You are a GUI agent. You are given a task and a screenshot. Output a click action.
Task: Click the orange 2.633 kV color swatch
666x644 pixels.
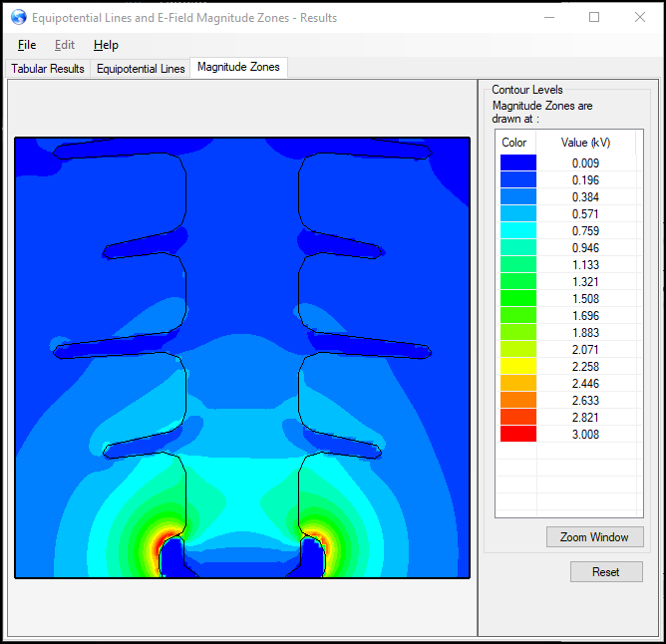517,400
